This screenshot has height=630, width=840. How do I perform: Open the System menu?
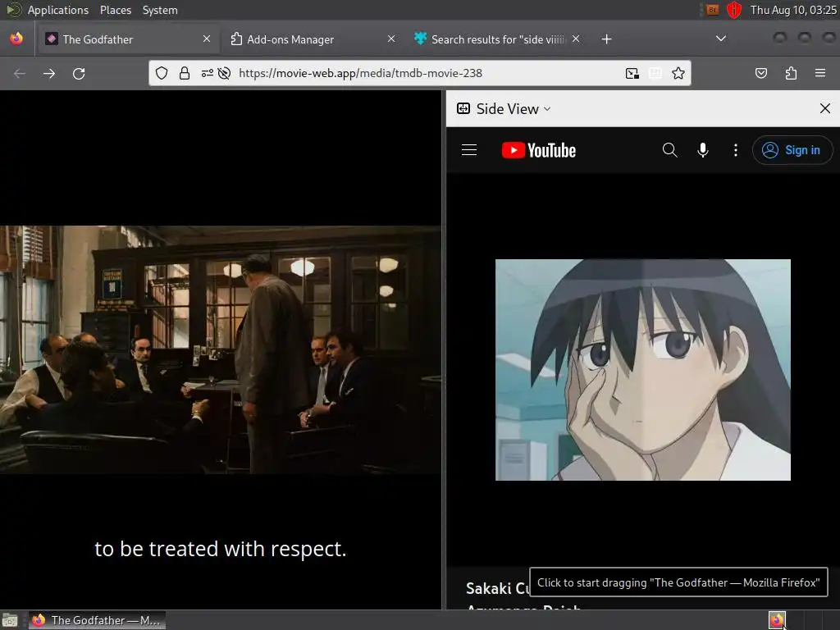click(x=160, y=10)
